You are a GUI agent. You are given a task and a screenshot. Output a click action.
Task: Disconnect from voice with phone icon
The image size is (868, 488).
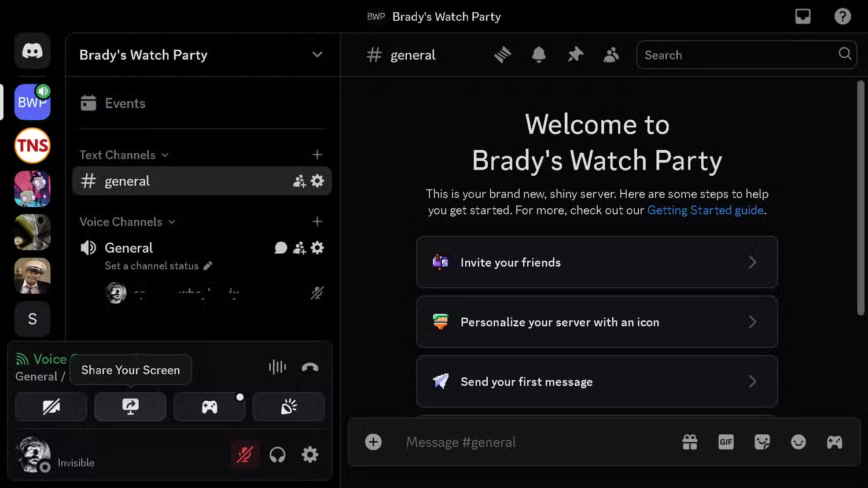(x=310, y=367)
